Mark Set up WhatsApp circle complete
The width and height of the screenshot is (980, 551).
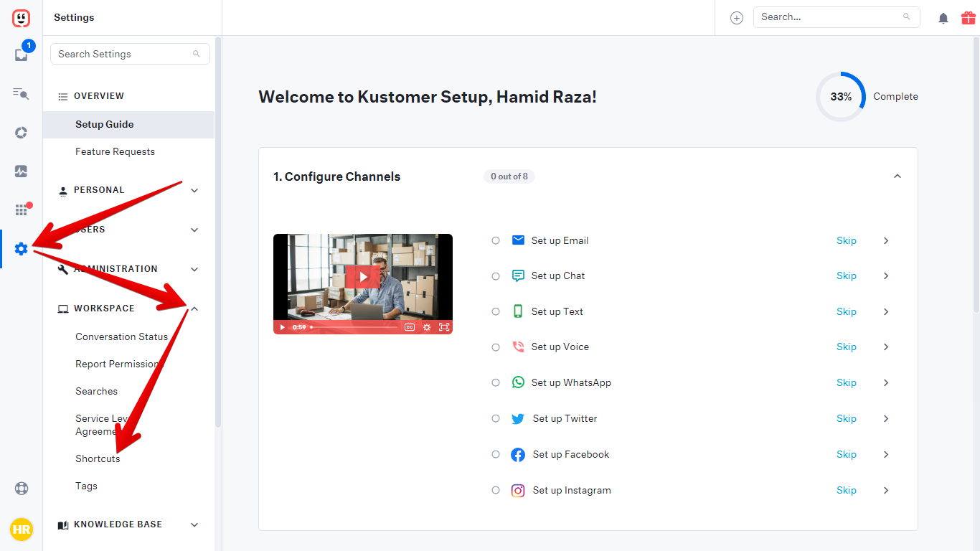(x=496, y=382)
